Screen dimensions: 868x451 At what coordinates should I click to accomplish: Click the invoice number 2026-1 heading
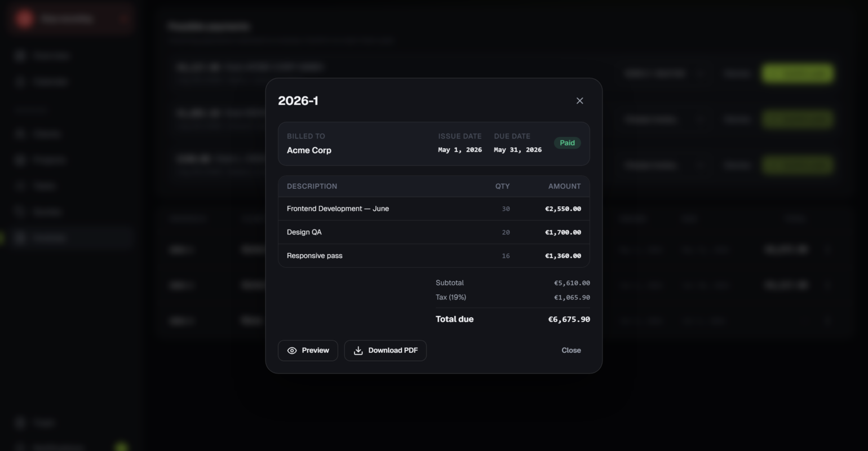298,101
